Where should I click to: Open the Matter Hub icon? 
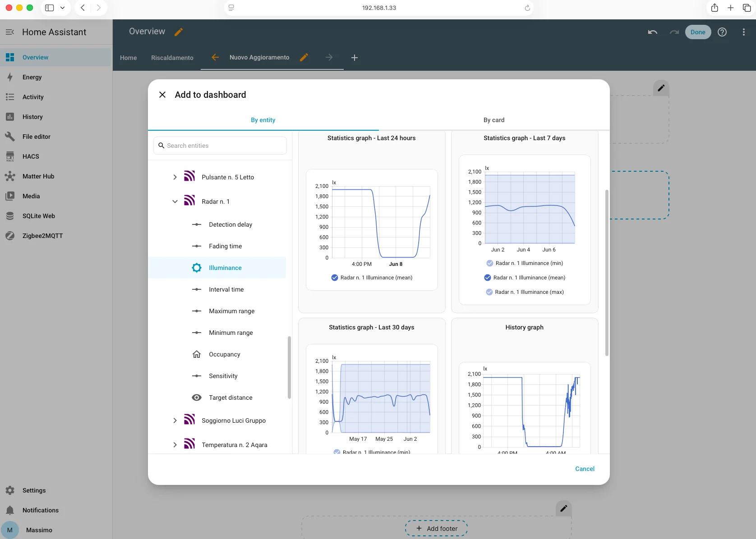pyautogui.click(x=10, y=176)
